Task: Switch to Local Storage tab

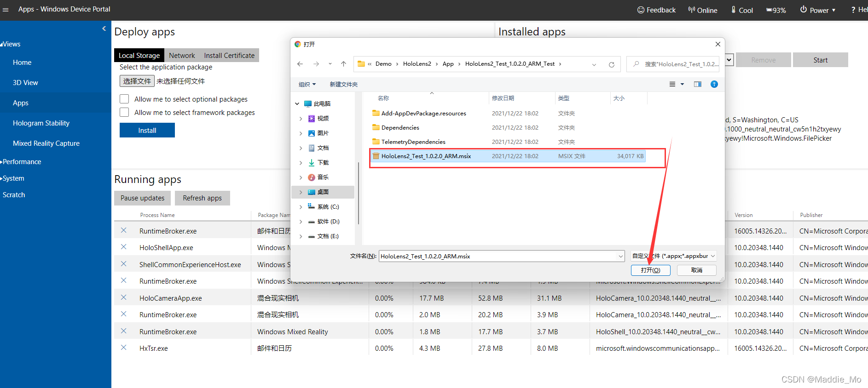Action: click(x=139, y=55)
